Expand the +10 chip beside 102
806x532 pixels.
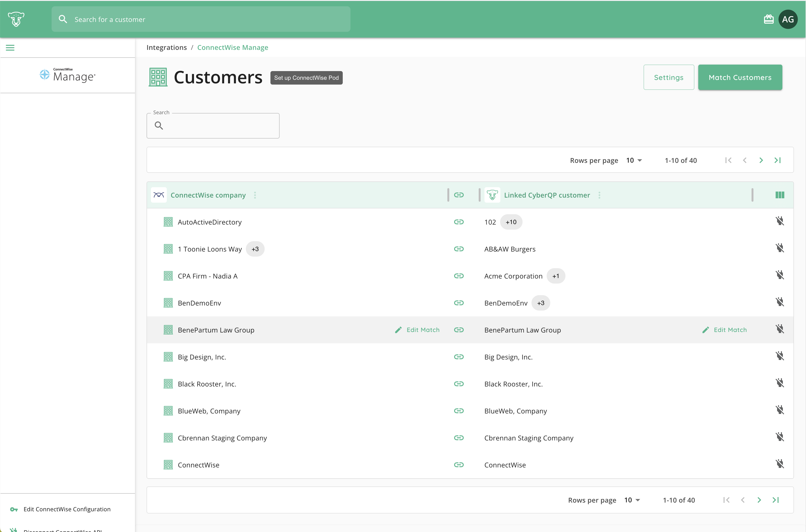(511, 222)
